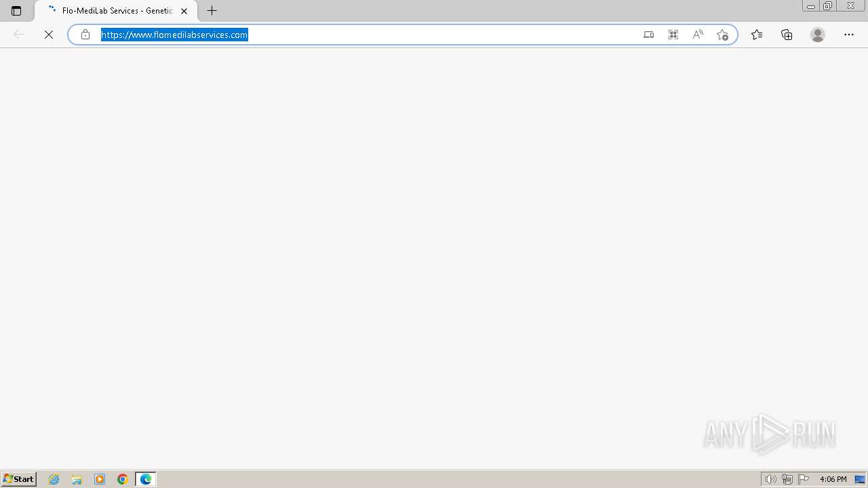Image resolution: width=868 pixels, height=488 pixels.
Task: Launch Internet Explorer from taskbar
Action: click(x=54, y=479)
